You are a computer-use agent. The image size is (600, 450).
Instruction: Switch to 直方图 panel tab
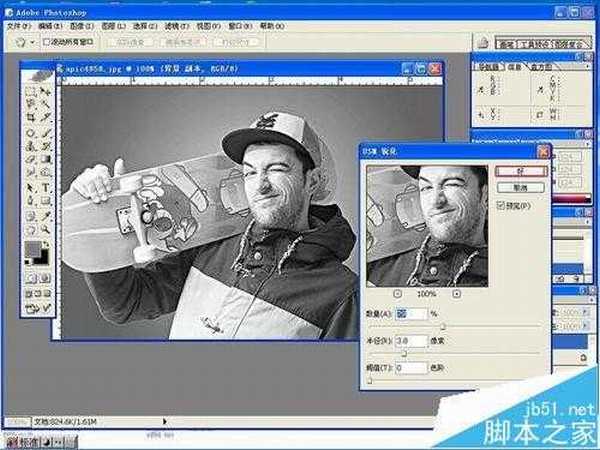(541, 67)
